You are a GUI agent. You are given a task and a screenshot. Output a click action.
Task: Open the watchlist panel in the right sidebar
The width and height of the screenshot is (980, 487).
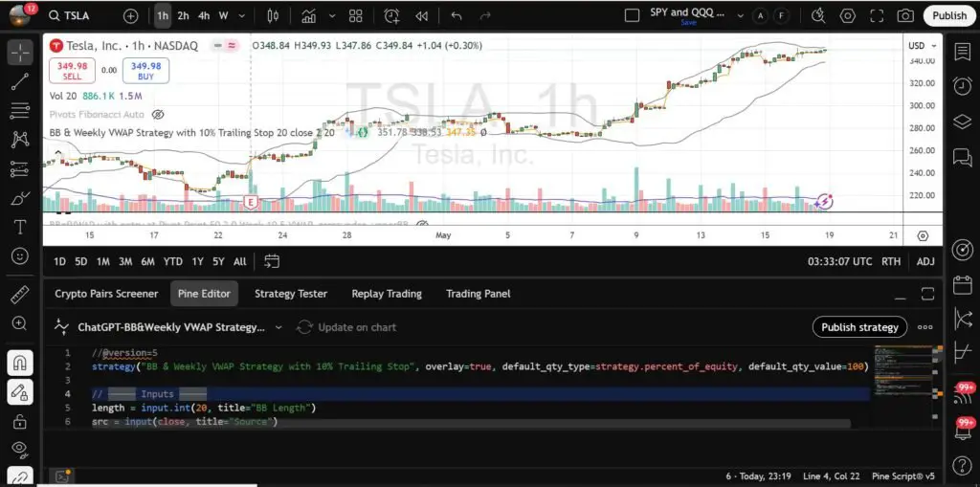[x=963, y=53]
